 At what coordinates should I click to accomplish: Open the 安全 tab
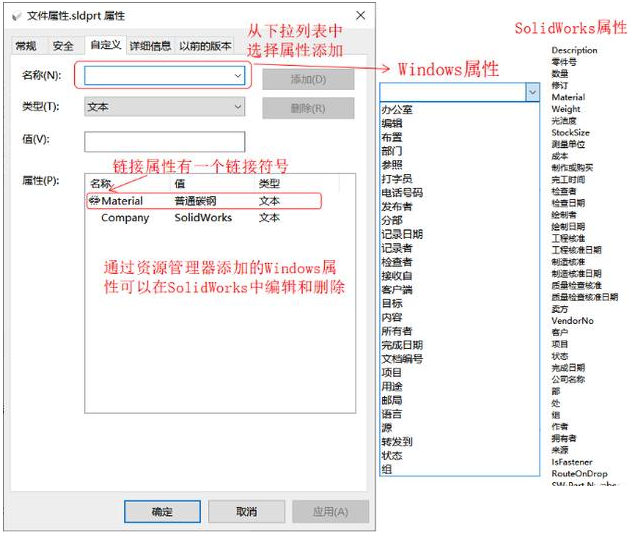(x=63, y=46)
